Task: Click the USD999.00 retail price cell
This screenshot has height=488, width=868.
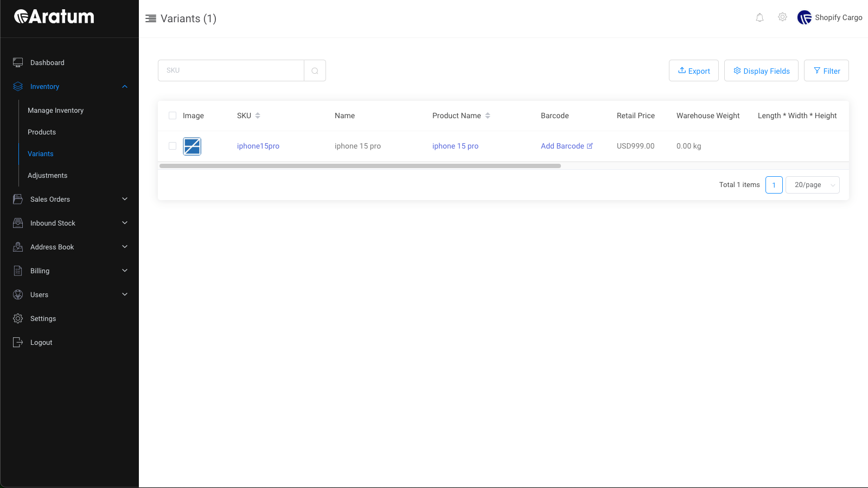Action: click(636, 146)
